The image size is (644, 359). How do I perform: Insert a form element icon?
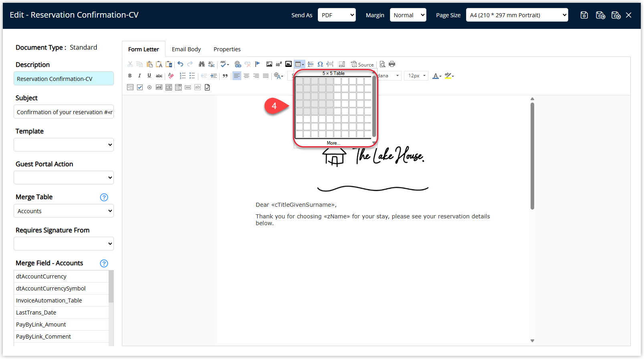pos(130,87)
